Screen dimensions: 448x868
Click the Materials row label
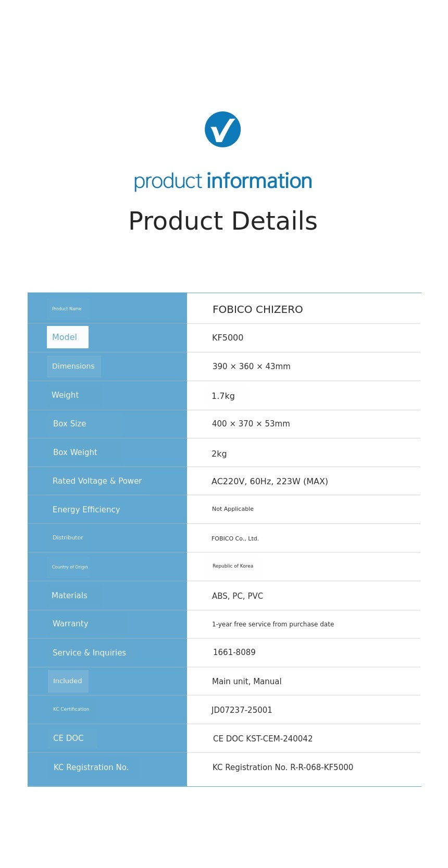click(69, 596)
